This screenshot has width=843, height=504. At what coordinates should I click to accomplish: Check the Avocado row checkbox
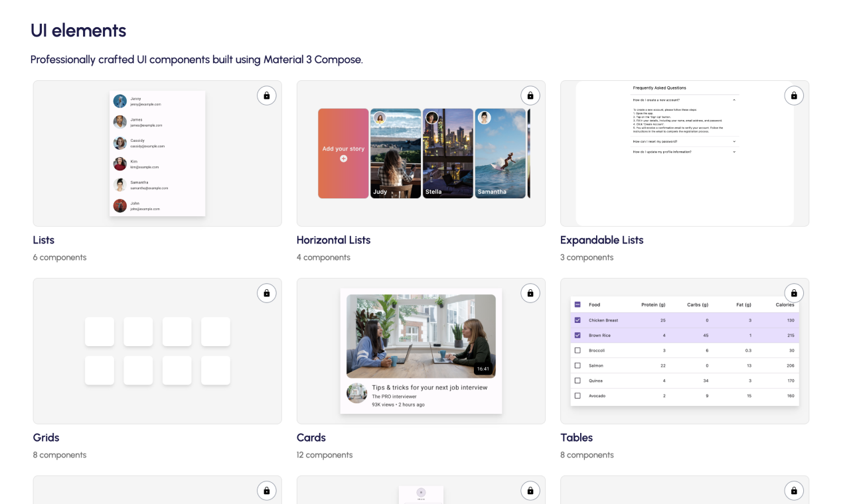tap(577, 395)
